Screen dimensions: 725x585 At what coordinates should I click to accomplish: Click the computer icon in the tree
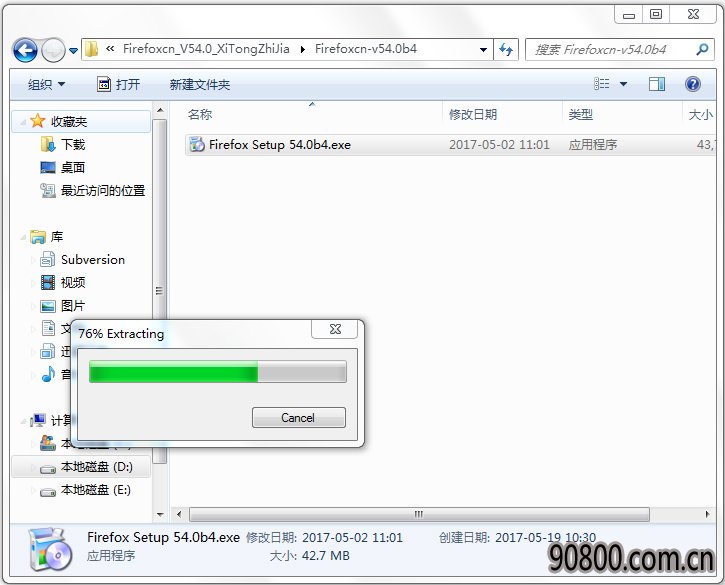coord(38,420)
